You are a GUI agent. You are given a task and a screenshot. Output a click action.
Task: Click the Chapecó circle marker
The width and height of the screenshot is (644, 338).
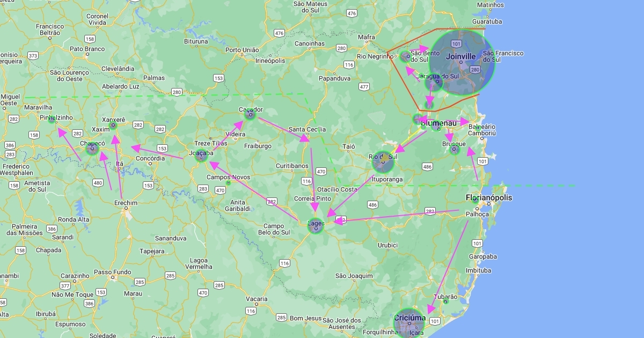(92, 148)
